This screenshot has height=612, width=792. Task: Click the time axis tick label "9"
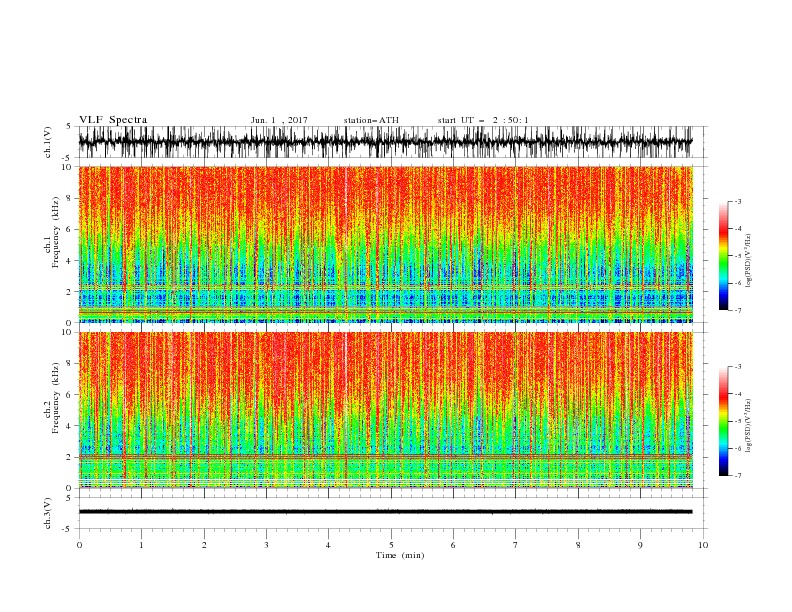[x=640, y=545]
